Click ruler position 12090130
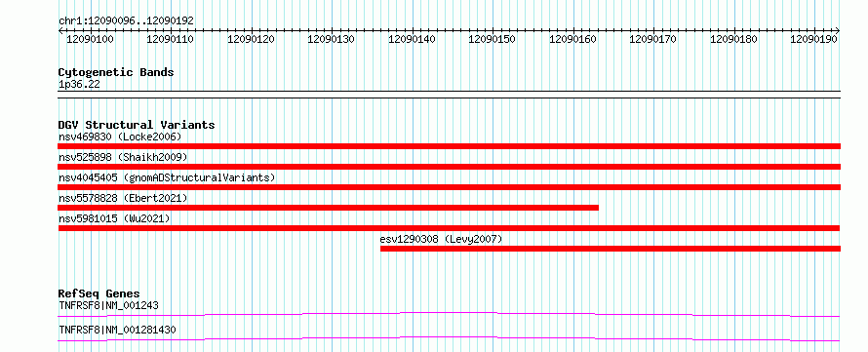 click(331, 39)
